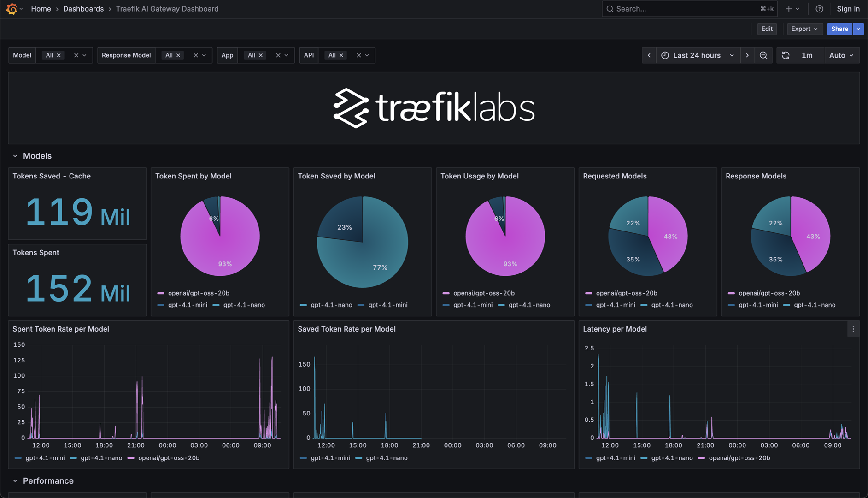The image size is (868, 498).
Task: Collapse the Models row
Action: [15, 156]
